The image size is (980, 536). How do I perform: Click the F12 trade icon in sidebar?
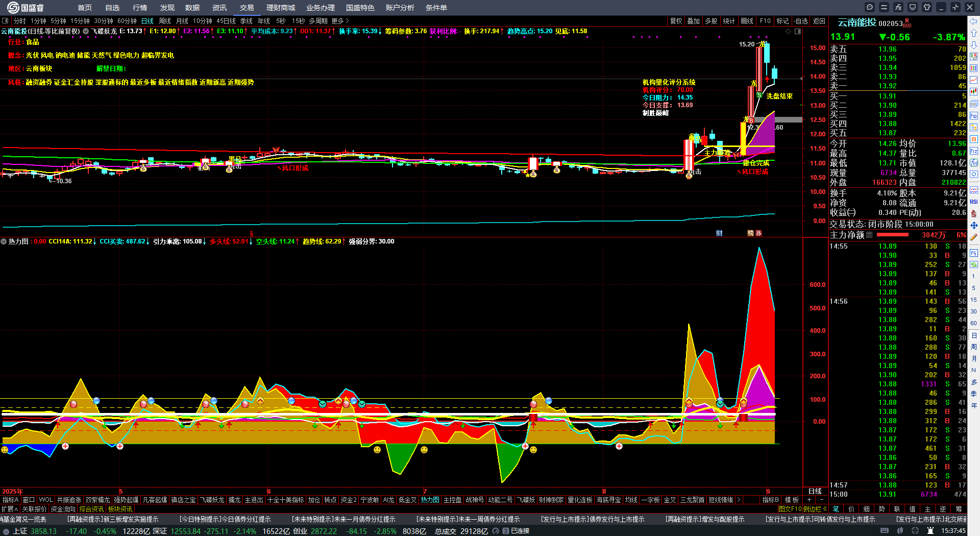click(974, 151)
